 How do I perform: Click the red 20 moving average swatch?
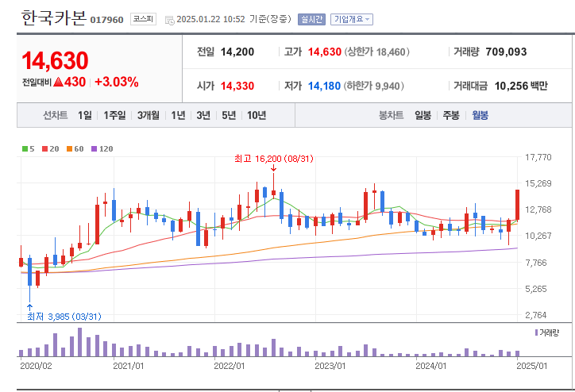pyautogui.click(x=44, y=148)
